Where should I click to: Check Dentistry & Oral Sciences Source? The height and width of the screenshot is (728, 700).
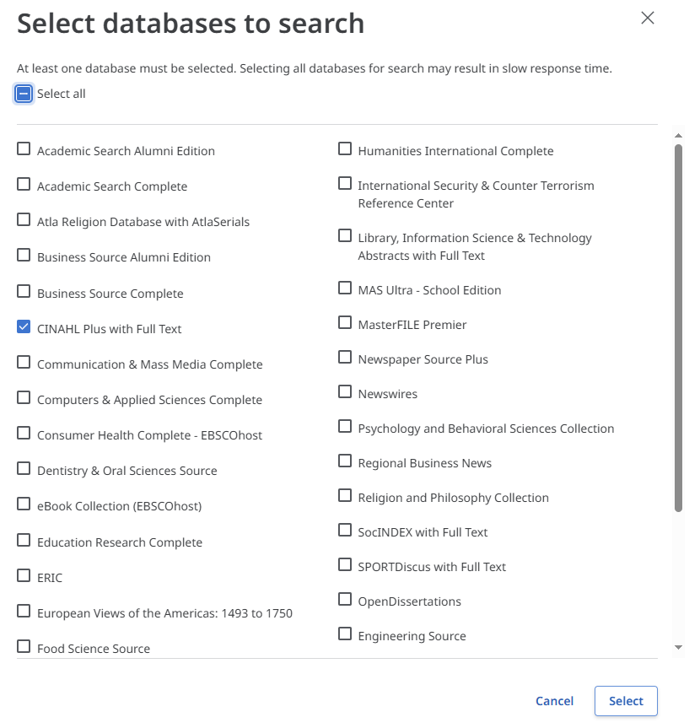(24, 469)
